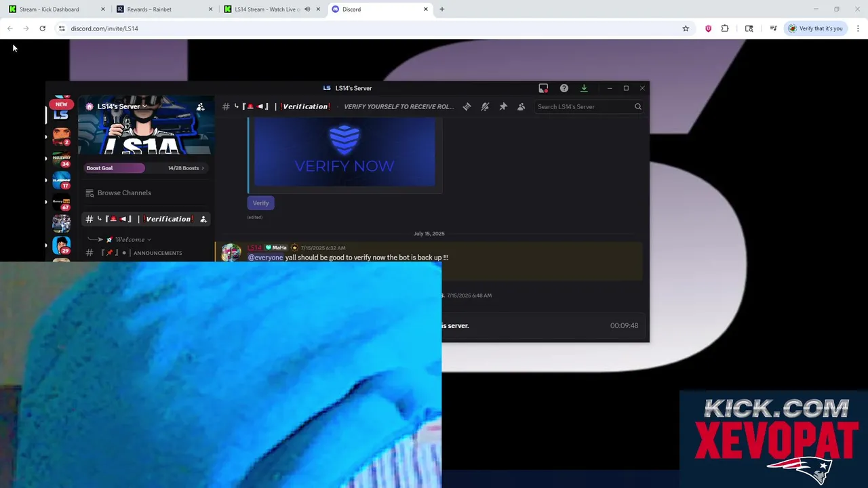Click the pink shield extension icon
868x488 pixels.
[x=708, y=28]
